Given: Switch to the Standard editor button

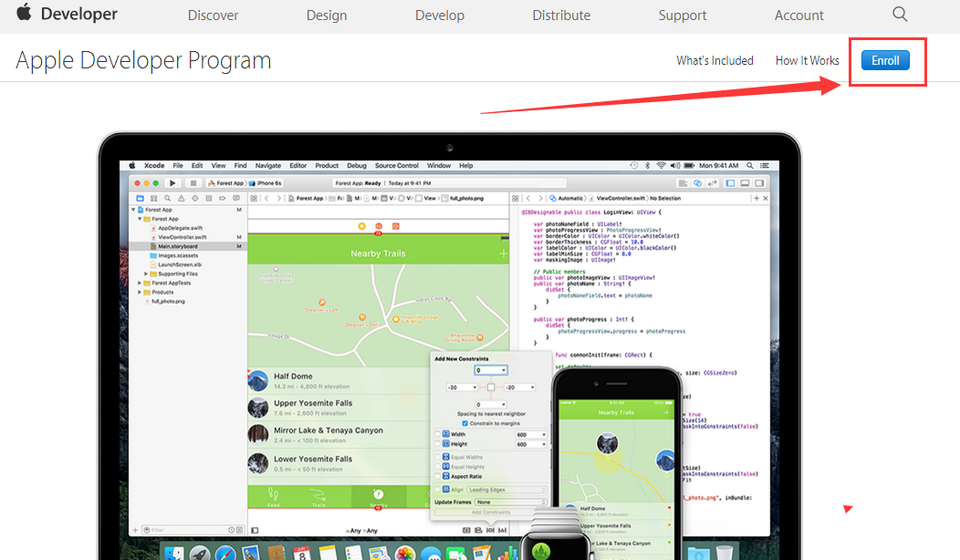Looking at the screenshot, I should (x=683, y=183).
